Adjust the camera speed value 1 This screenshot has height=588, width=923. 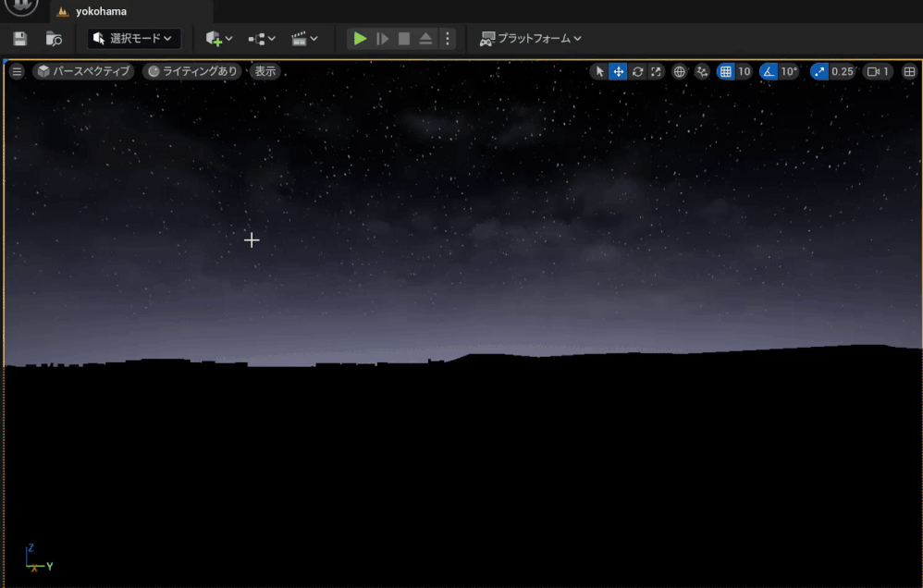pos(876,70)
